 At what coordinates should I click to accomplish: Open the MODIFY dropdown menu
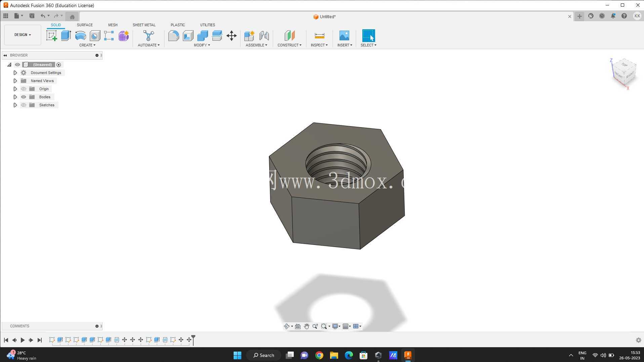(202, 45)
